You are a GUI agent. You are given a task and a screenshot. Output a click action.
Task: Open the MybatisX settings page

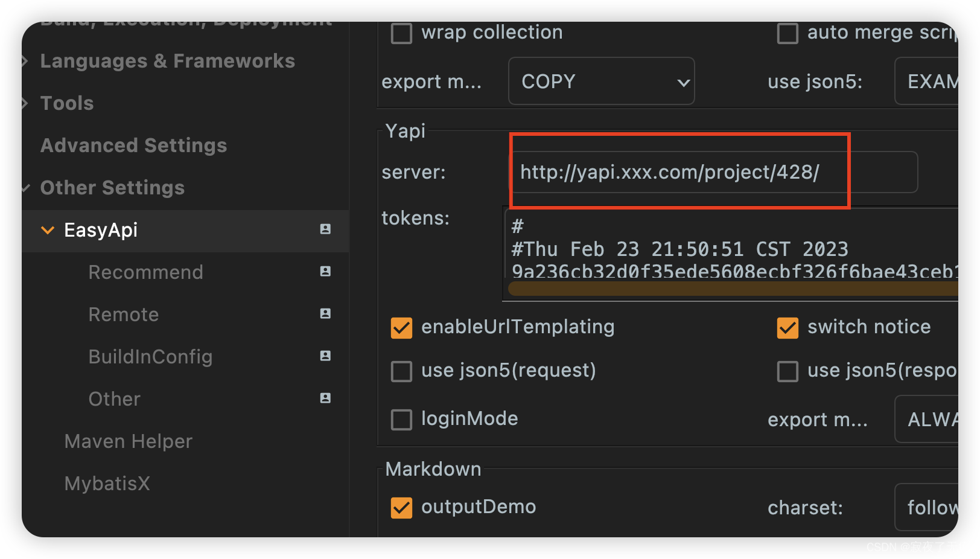tap(107, 484)
